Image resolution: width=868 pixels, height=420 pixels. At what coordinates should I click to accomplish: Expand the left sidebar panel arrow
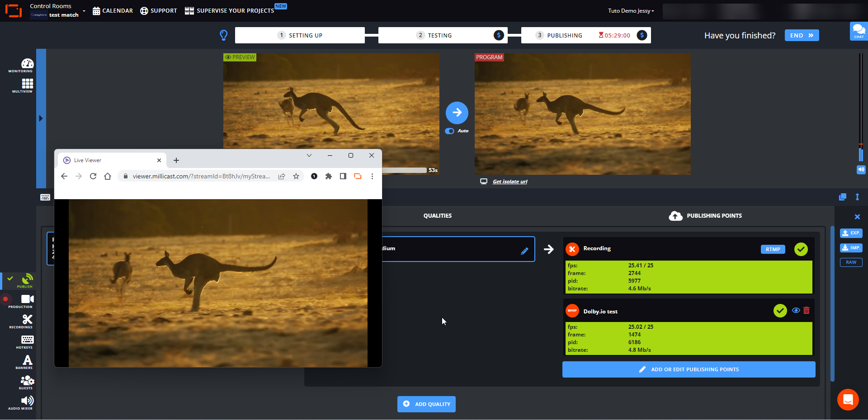[x=41, y=118]
